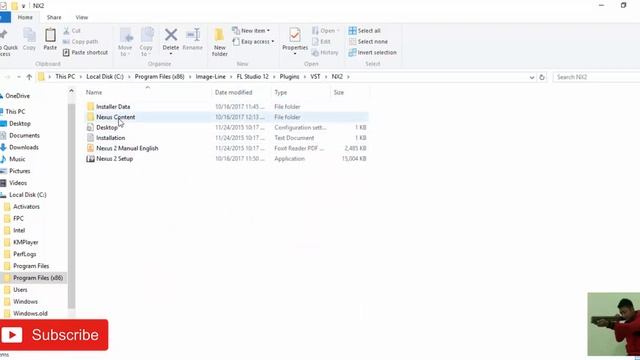Screen dimensions: 640x360
Task: Sort by the Size column header
Action: coord(339,93)
